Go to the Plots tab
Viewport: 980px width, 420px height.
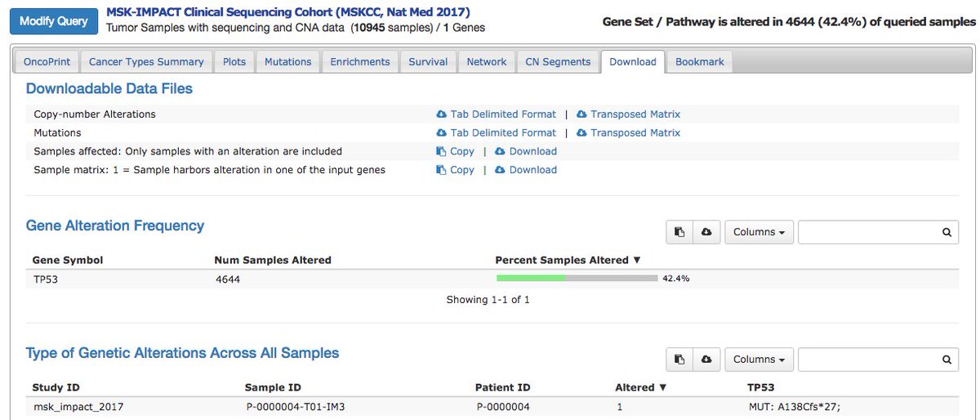234,62
